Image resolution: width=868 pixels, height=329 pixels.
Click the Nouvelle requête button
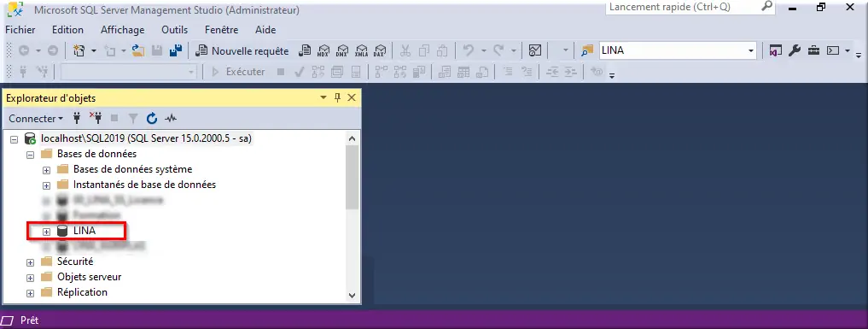click(x=242, y=51)
